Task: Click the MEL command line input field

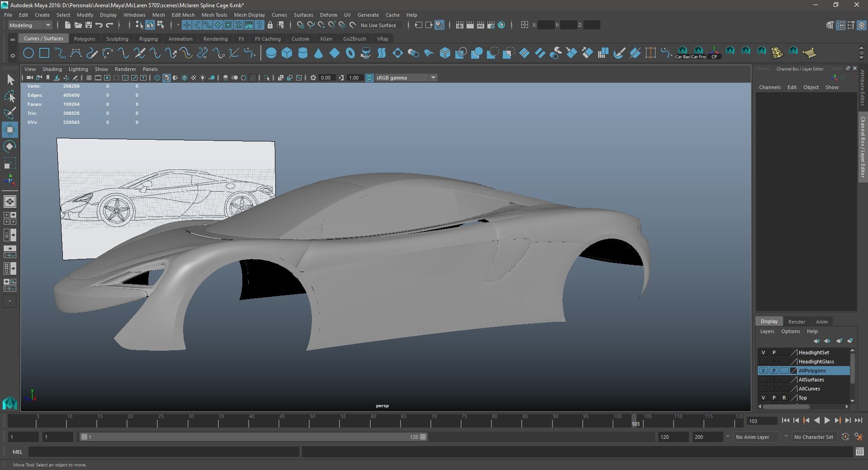Action: 163,451
